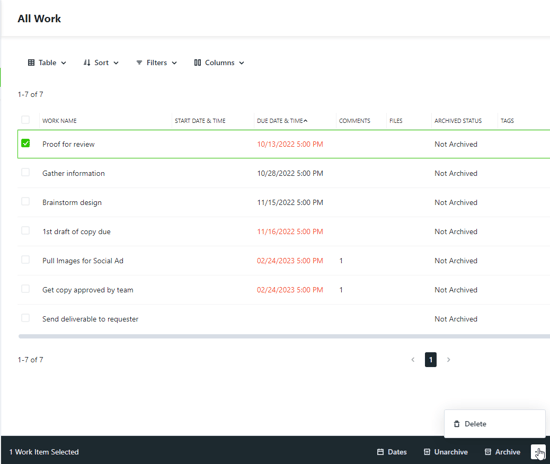
Task: Expand the Table dropdown chevron
Action: (63, 63)
